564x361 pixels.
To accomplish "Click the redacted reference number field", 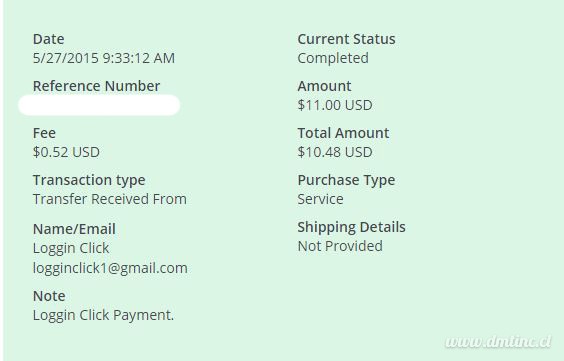I will 99,105.
